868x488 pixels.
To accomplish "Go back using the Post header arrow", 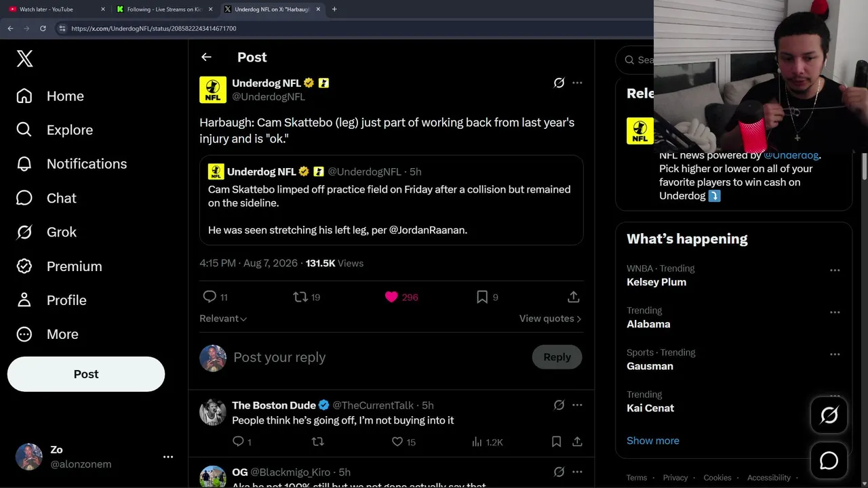I will 206,58.
